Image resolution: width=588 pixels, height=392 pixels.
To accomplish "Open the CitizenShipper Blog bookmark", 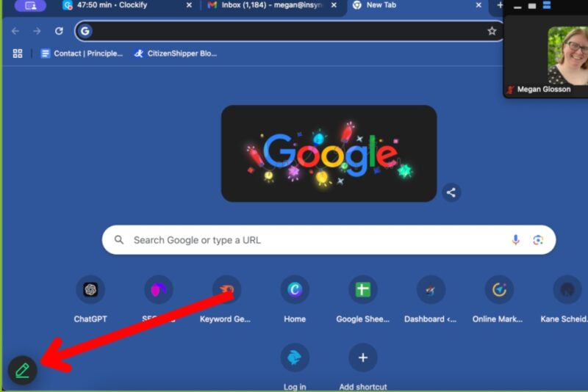I will 176,54.
